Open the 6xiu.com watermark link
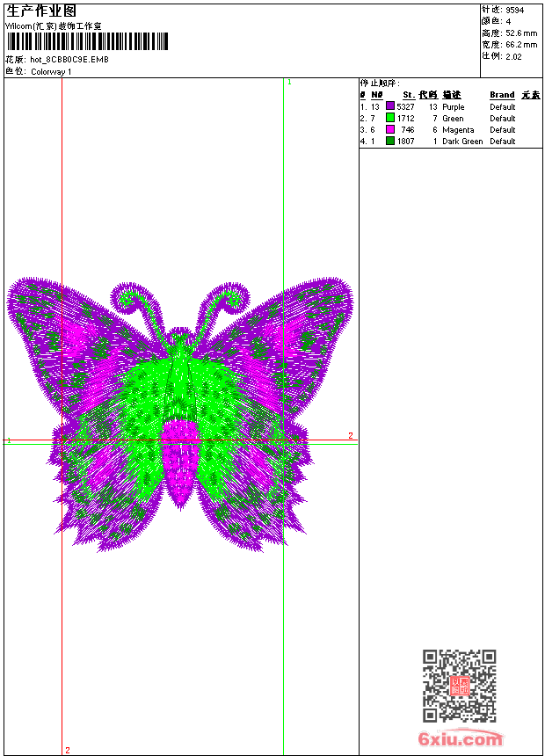This screenshot has width=545, height=756. pyautogui.click(x=460, y=739)
